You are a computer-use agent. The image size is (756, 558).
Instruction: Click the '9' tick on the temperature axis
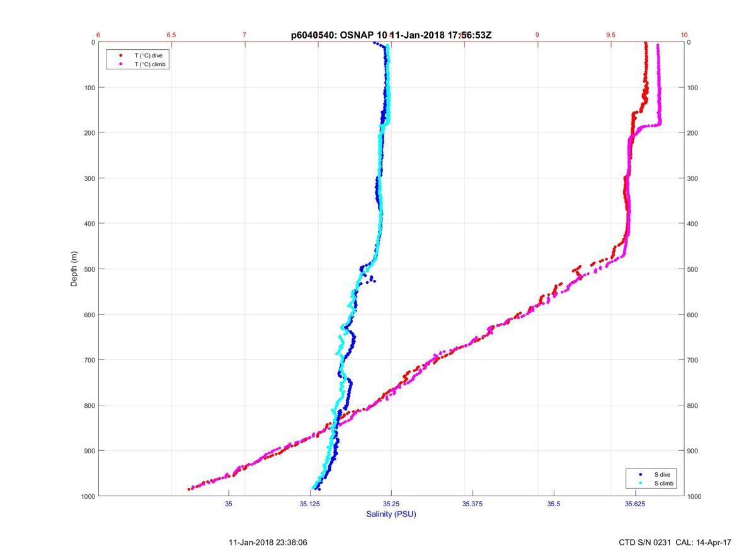537,35
